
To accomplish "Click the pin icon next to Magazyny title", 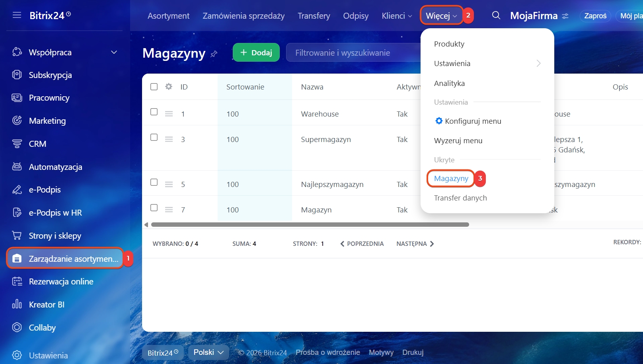I will tap(214, 54).
